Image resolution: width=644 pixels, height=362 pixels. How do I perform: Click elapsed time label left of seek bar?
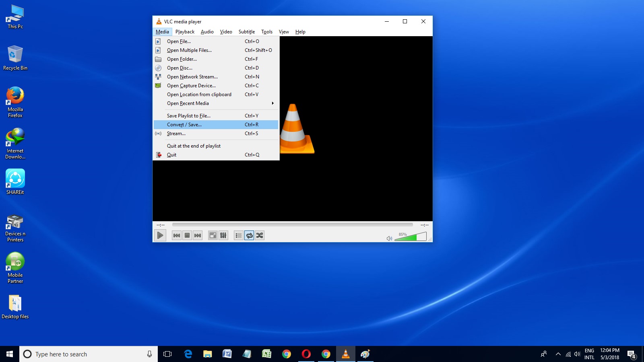pos(161,225)
